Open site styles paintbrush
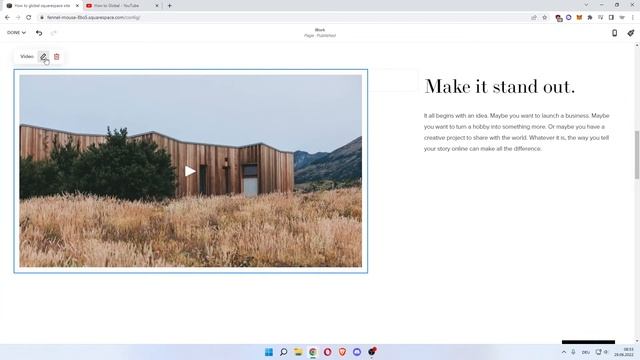Image resolution: width=640 pixels, height=360 pixels. pyautogui.click(x=631, y=33)
